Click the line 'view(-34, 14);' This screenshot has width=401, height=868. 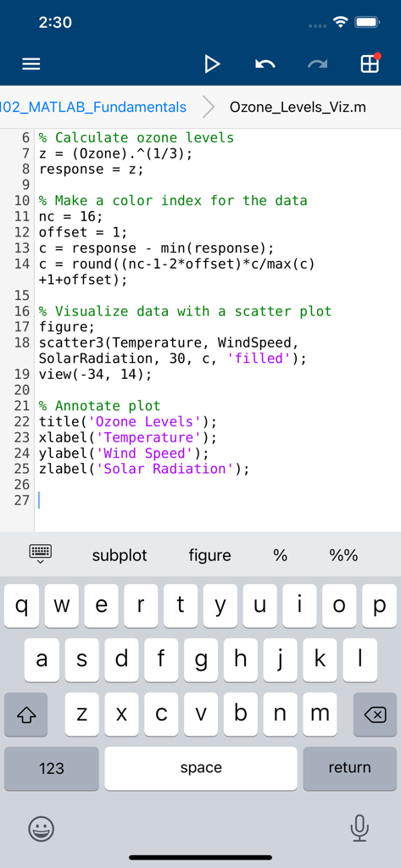point(95,374)
